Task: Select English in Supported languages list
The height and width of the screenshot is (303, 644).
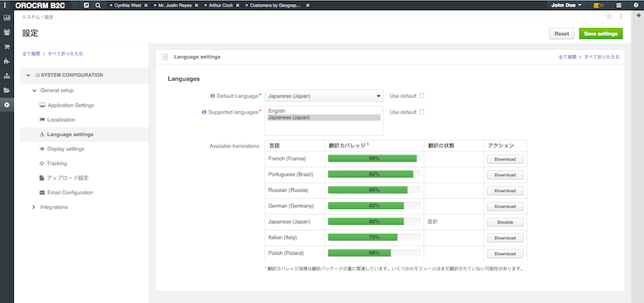Action: 324,111
